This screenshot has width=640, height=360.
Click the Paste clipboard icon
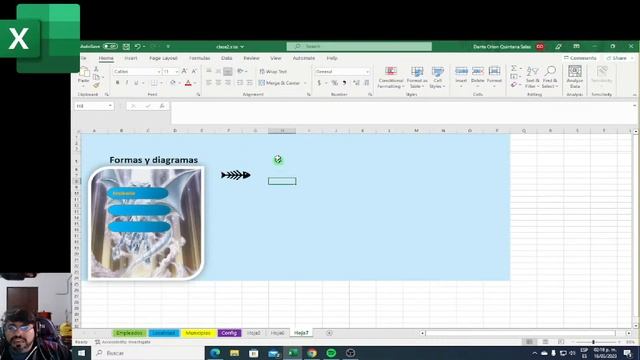click(84, 73)
